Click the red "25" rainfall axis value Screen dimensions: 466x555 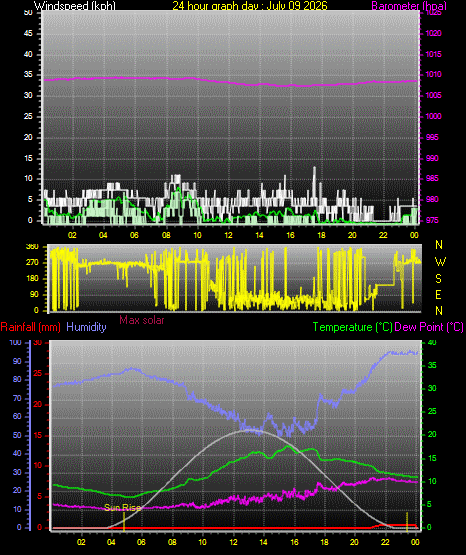pyautogui.click(x=37, y=373)
